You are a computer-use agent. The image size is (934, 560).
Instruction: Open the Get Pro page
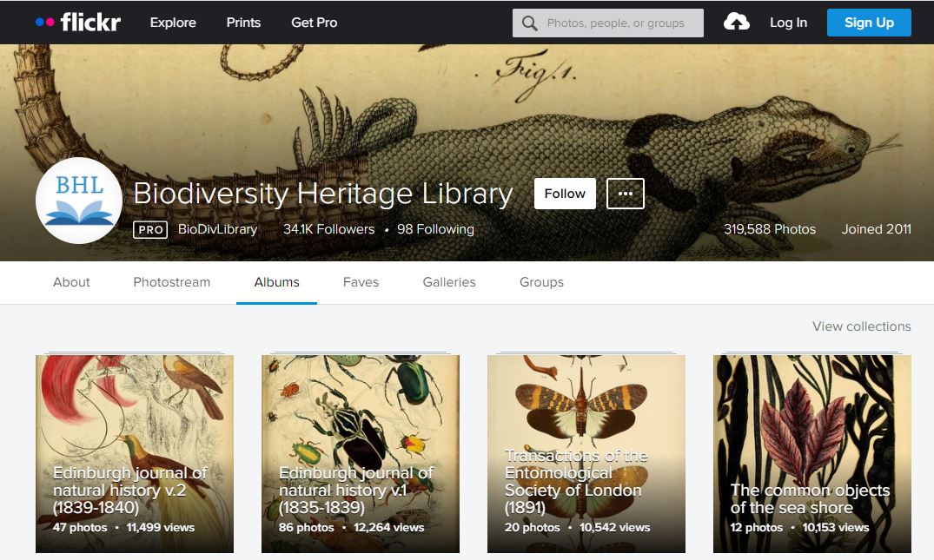pyautogui.click(x=314, y=23)
